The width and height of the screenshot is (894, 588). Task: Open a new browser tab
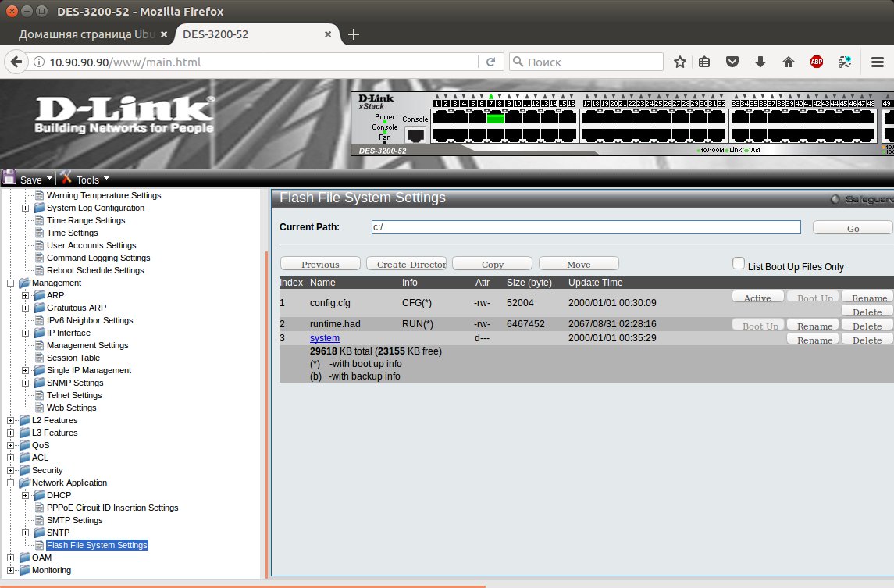tap(353, 34)
